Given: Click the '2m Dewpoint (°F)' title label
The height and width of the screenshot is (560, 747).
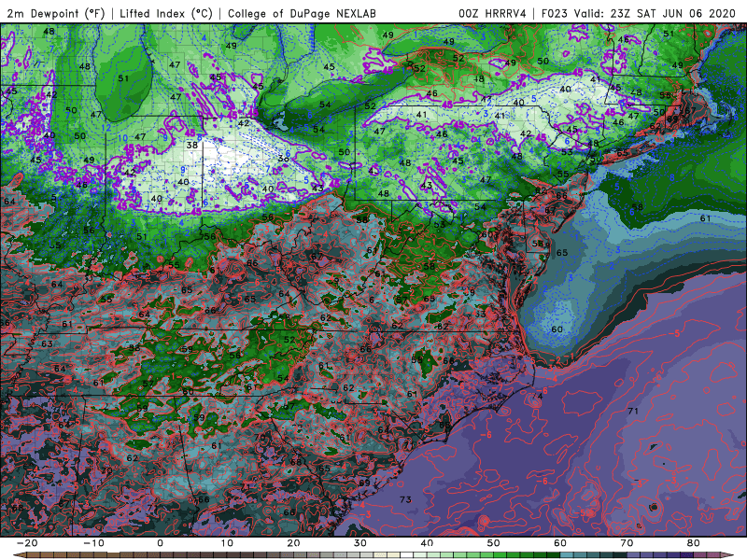Looking at the screenshot, I should point(55,13).
